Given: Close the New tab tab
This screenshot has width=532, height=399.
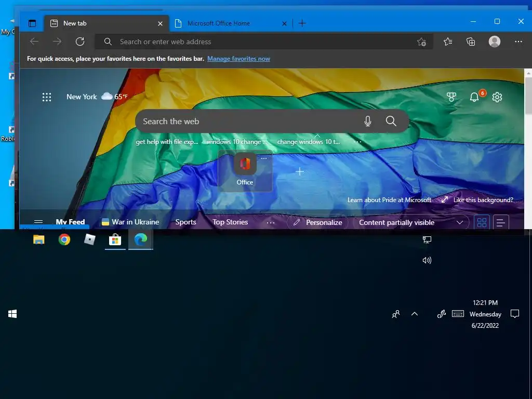Looking at the screenshot, I should 160,23.
